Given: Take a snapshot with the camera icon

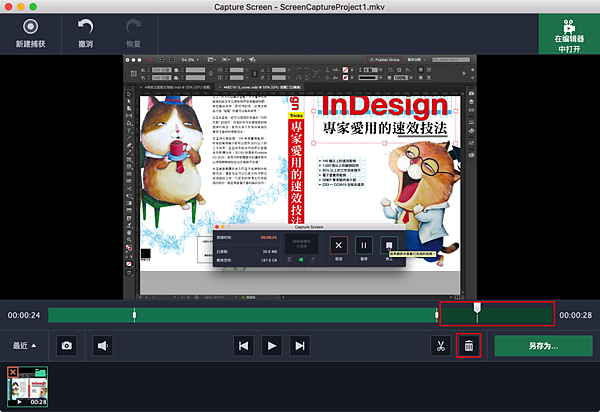Looking at the screenshot, I should (x=66, y=346).
